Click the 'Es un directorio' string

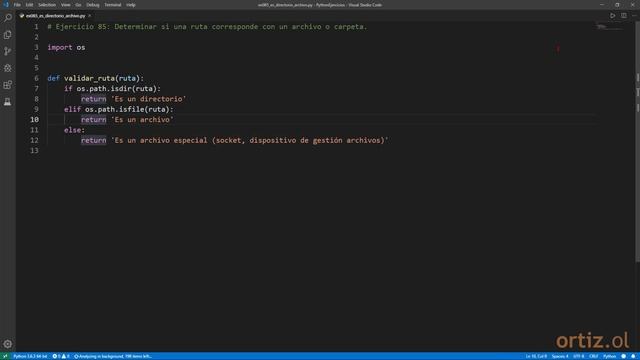click(x=149, y=99)
